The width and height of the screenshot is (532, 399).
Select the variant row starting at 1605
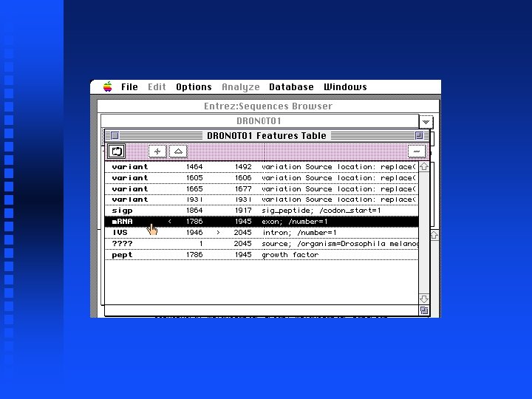click(262, 178)
